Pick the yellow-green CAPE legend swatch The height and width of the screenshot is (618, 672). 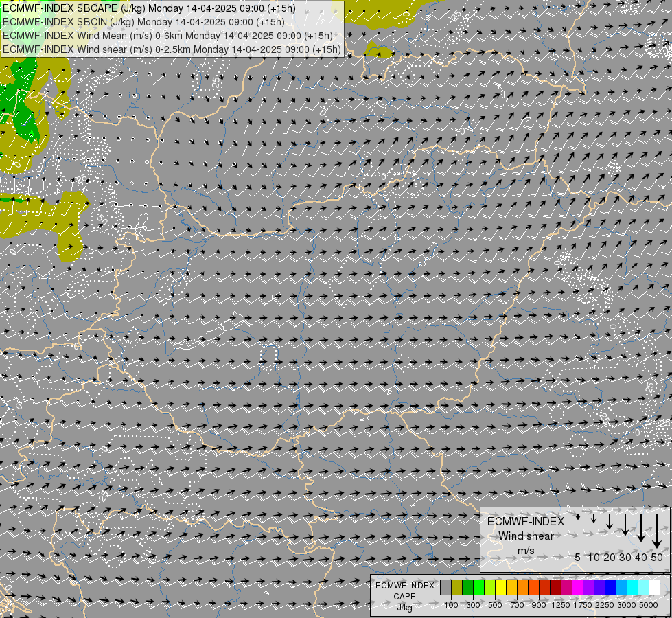(490, 587)
